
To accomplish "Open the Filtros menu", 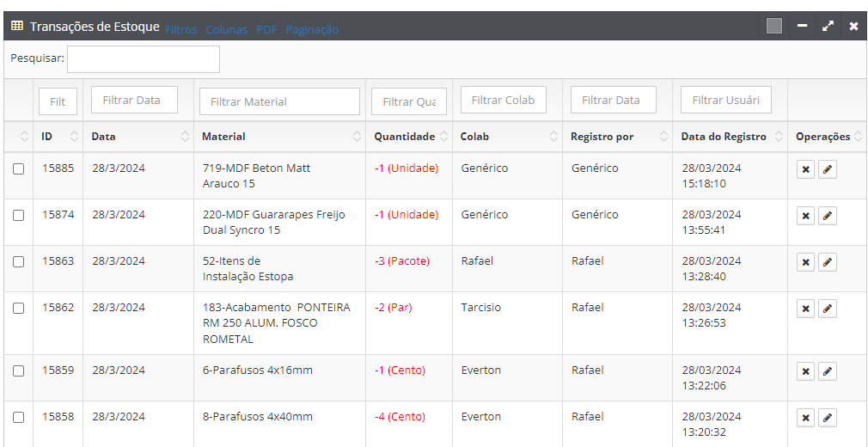I will [x=180, y=29].
